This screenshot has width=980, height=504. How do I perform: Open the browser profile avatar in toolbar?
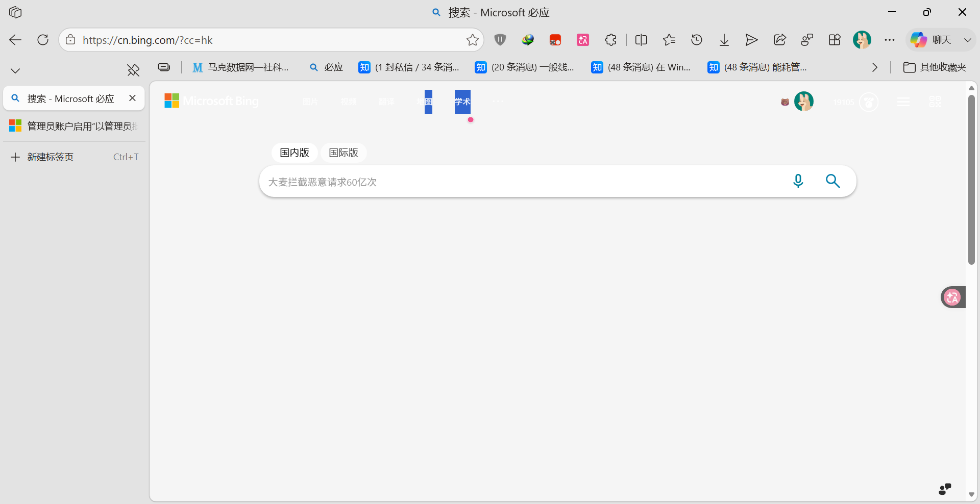pos(862,40)
